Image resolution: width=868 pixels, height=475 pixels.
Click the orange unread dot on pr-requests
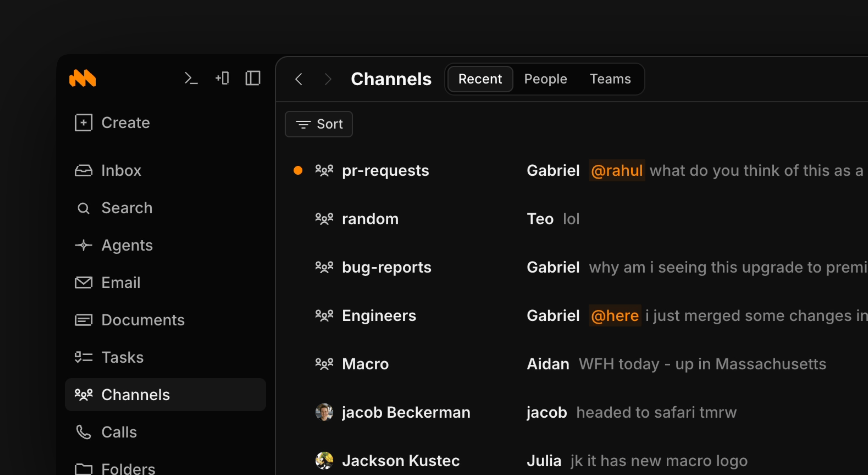(x=298, y=171)
